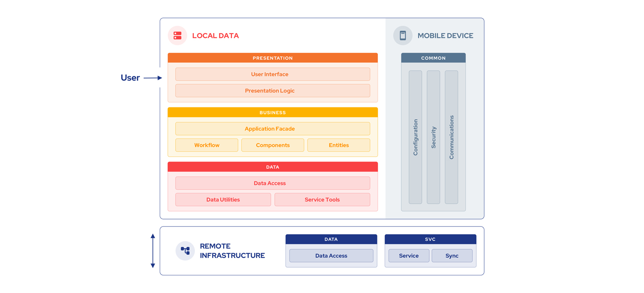The height and width of the screenshot is (293, 644).
Task: Select the Mobile Device phone icon
Action: click(402, 35)
